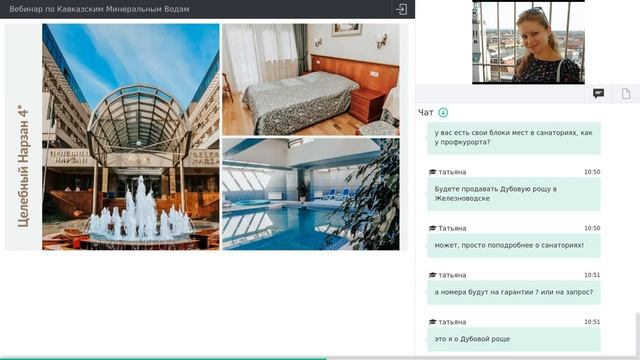Click the chat vertical scrollbar

coord(637,334)
